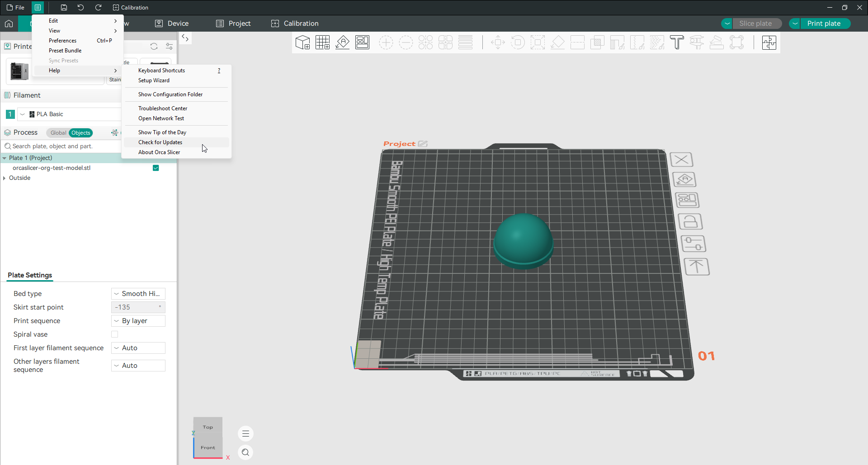This screenshot has height=465, width=868.
Task: Select the Scale tool icon
Action: pyautogui.click(x=538, y=42)
